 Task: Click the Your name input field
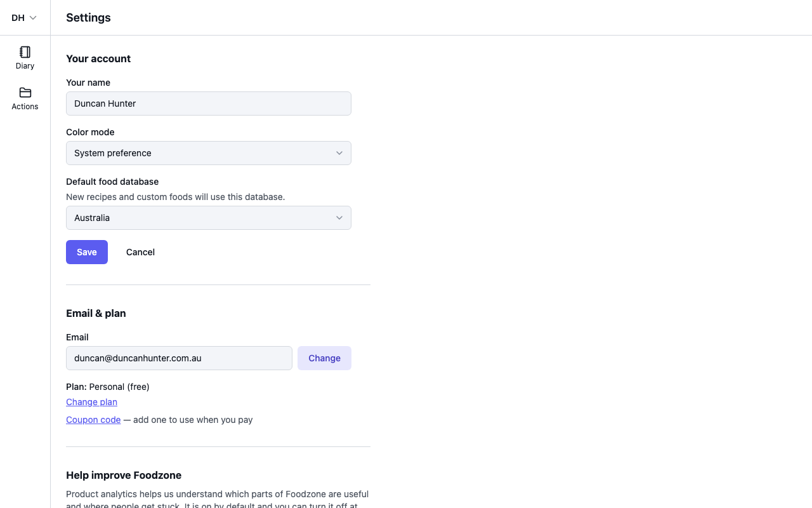(209, 104)
